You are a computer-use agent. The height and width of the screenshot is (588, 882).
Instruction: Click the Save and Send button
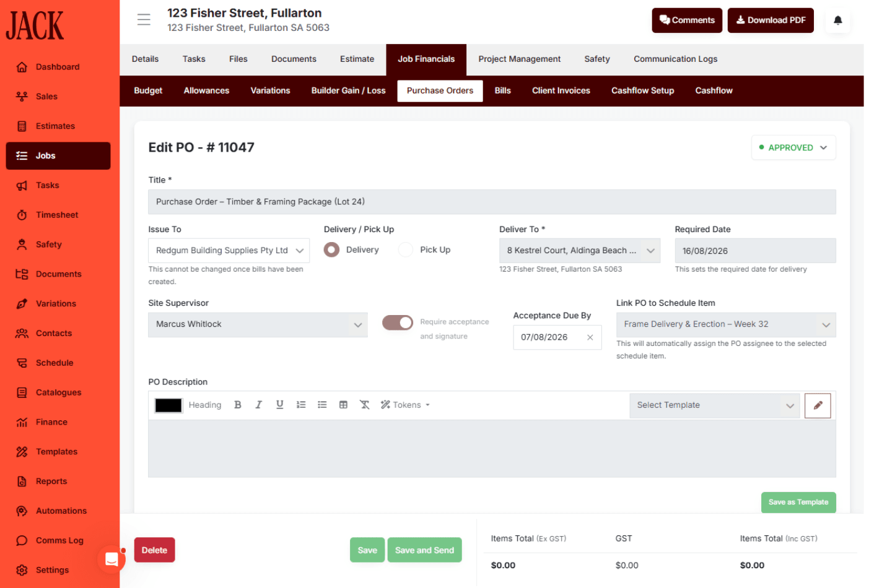424,550
